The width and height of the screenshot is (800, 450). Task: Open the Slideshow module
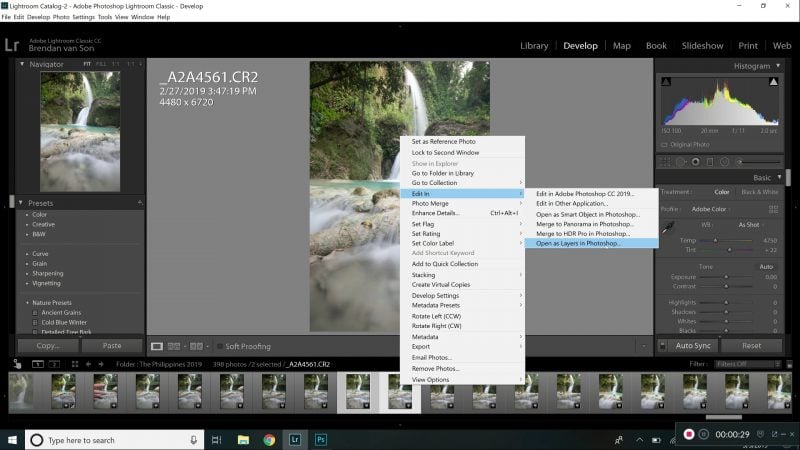coord(702,46)
